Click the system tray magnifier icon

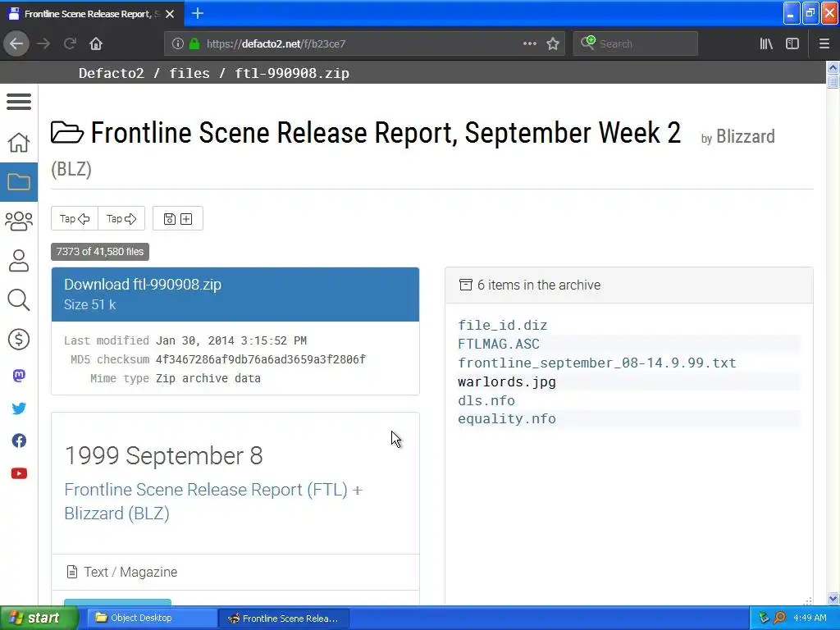[779, 618]
